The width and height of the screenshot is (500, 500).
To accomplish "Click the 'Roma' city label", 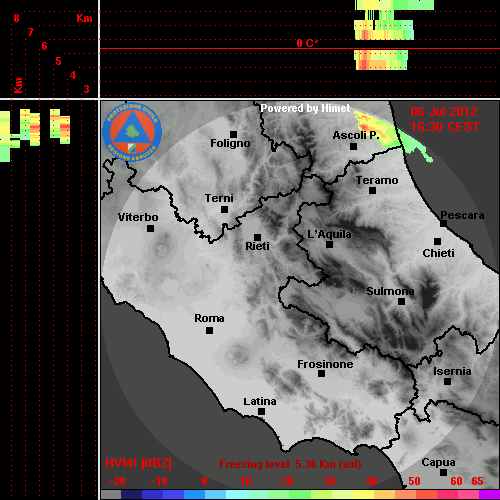I will [209, 318].
